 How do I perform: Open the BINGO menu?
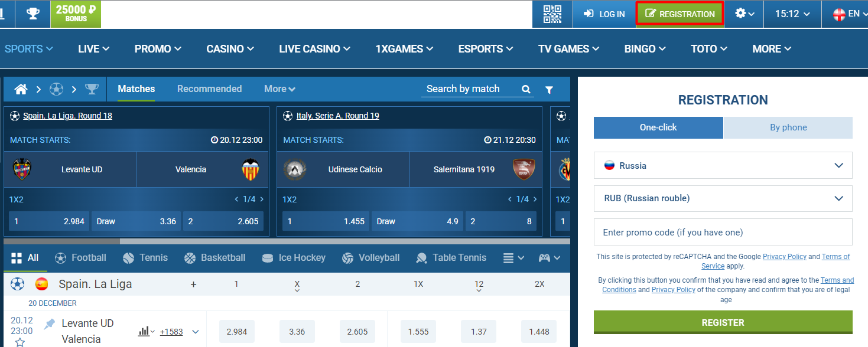(x=645, y=49)
